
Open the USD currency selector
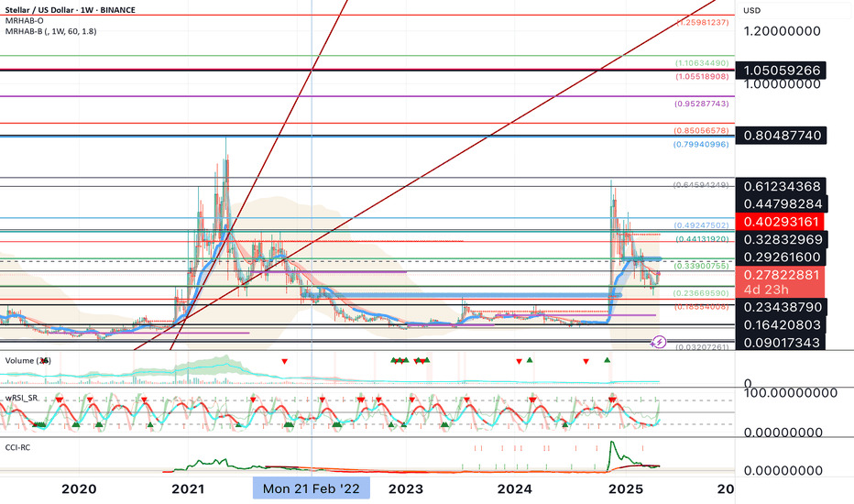click(752, 10)
